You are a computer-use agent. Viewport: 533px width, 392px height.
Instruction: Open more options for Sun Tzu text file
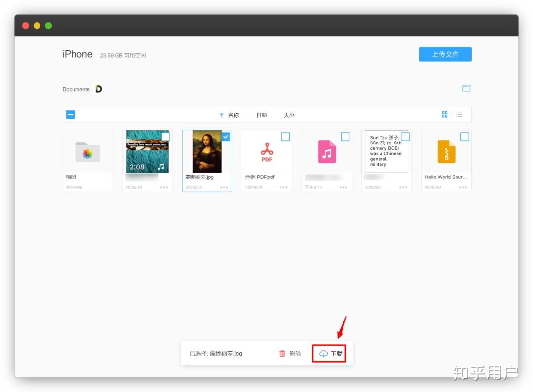pos(403,187)
